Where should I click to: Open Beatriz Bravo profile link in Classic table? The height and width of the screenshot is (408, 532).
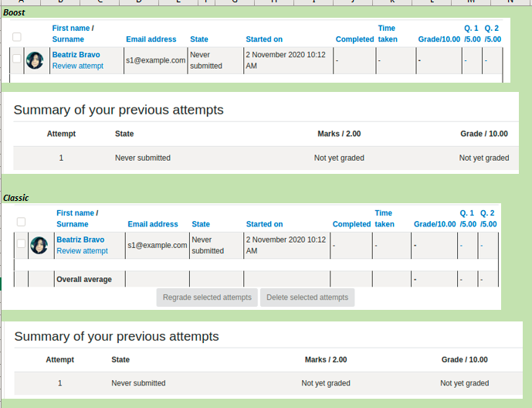click(80, 240)
